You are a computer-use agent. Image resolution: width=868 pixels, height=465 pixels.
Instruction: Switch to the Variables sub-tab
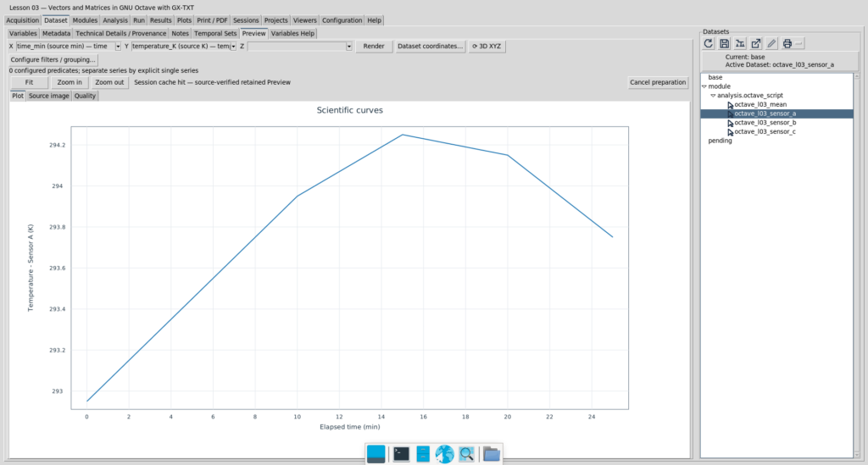point(23,34)
